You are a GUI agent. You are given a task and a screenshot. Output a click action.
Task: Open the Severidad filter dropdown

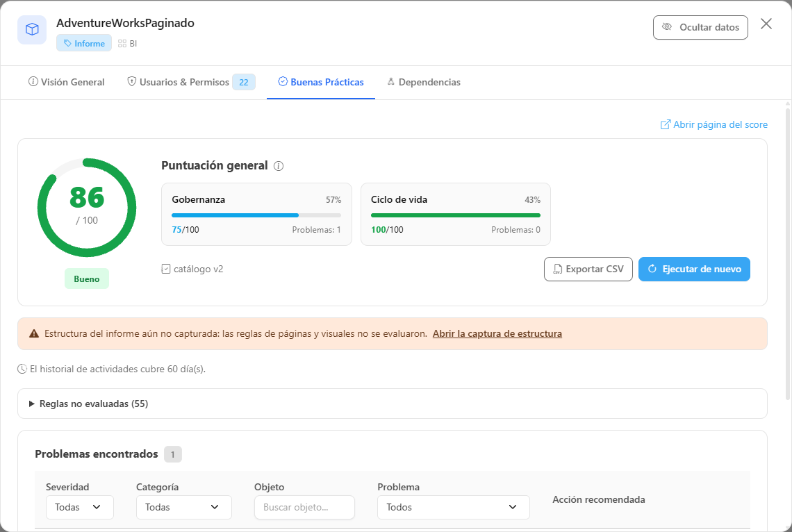tap(80, 507)
